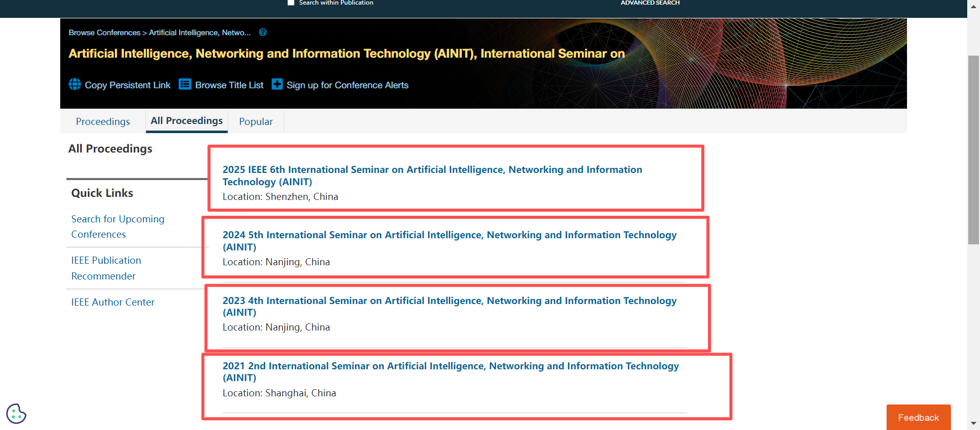Viewport: 980px width, 430px height.
Task: Click the scrollbar down arrow
Action: 973,423
